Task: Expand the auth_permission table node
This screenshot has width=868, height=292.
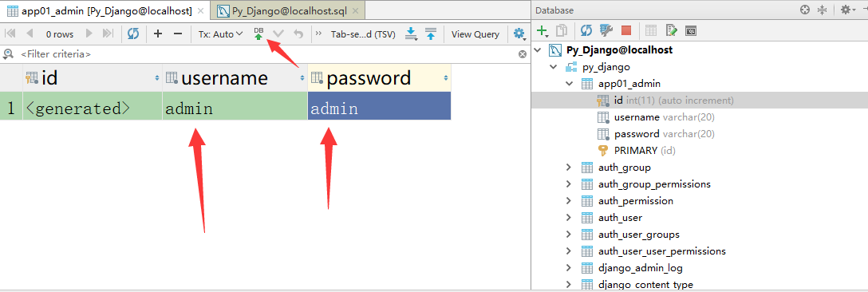Action: click(x=569, y=200)
